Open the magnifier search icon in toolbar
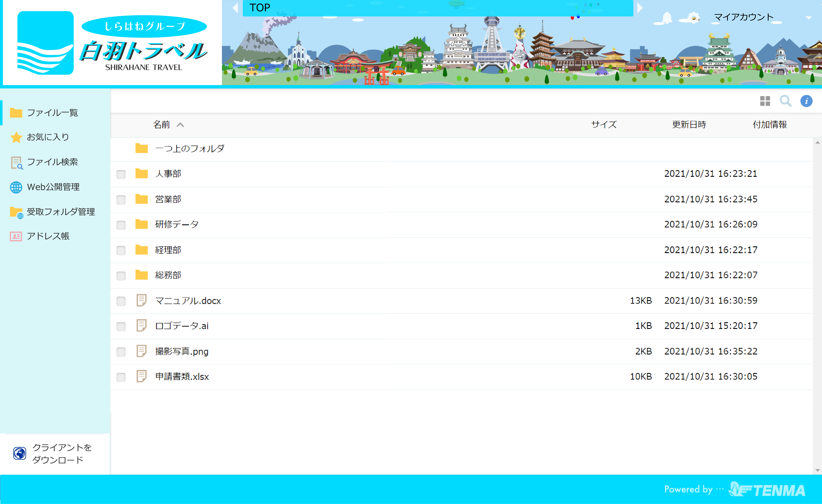The image size is (822, 504). click(x=785, y=101)
